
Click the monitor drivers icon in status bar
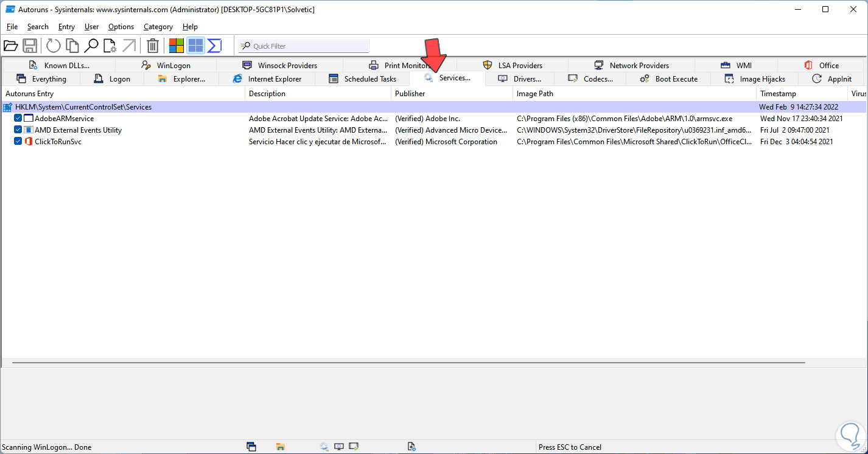[x=340, y=447]
